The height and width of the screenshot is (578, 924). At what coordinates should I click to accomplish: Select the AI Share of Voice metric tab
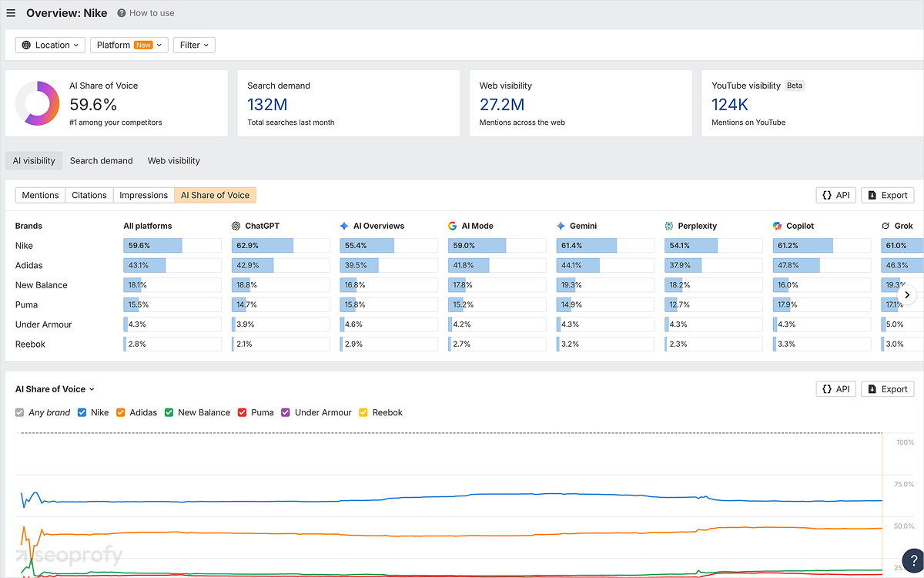pyautogui.click(x=215, y=195)
